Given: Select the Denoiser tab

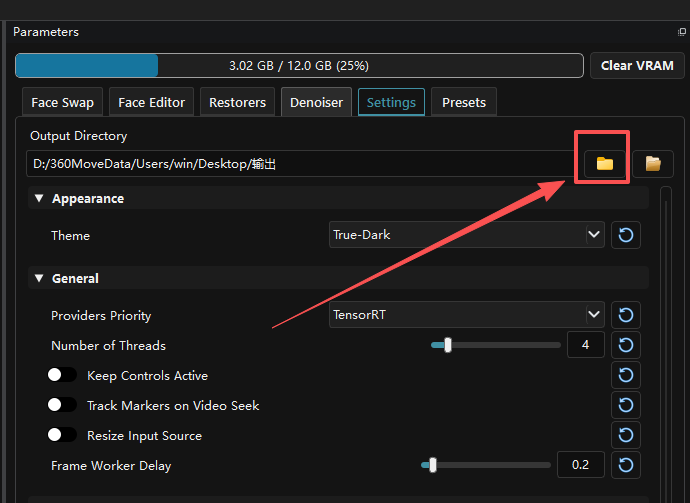Looking at the screenshot, I should click(316, 102).
